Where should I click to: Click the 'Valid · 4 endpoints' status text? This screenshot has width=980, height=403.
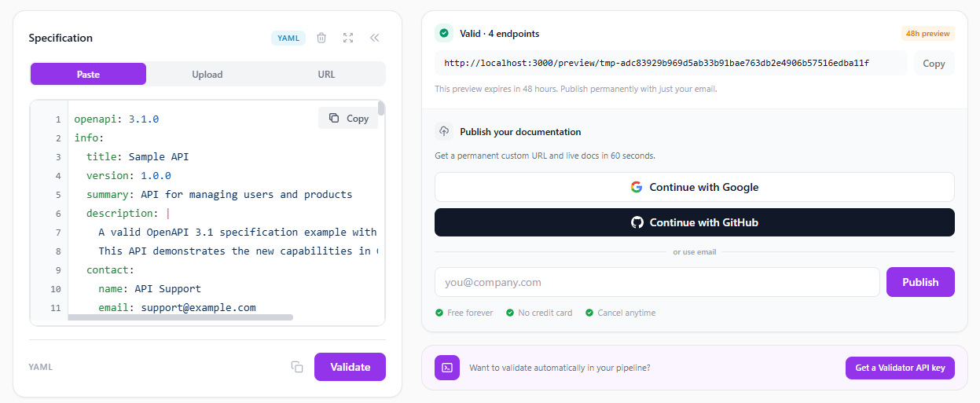coord(499,34)
